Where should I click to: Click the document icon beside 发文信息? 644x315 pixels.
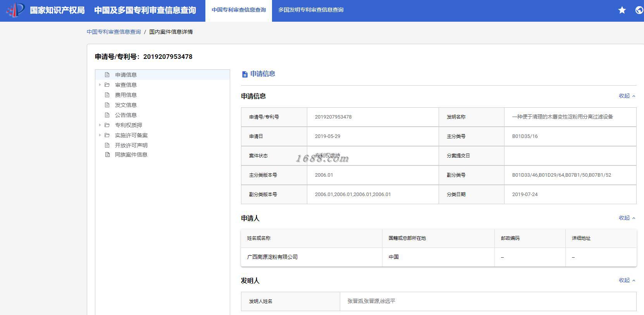[107, 105]
